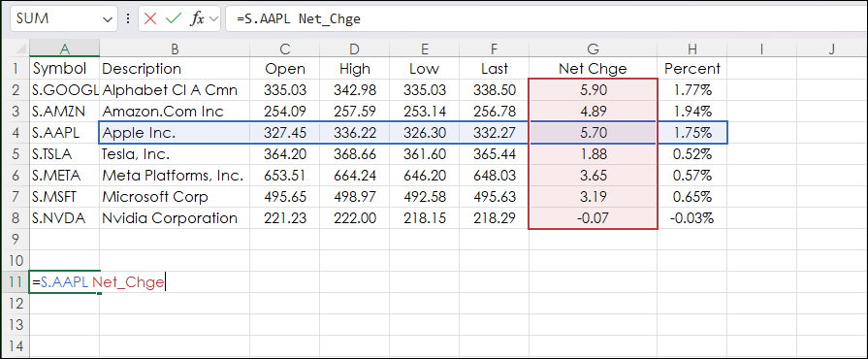This screenshot has width=868, height=359.
Task: Click the S.GOOGL symbol cell
Action: tap(65, 89)
